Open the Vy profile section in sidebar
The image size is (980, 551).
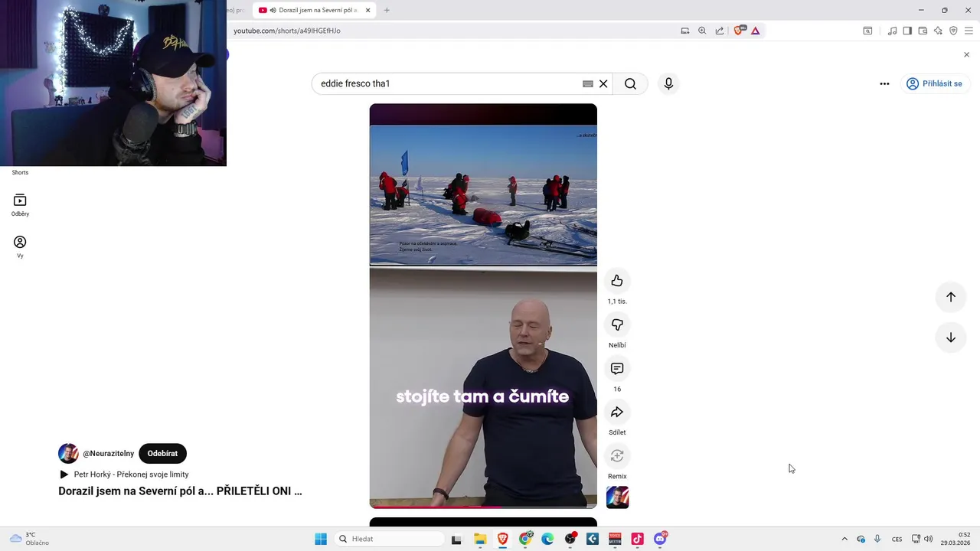(x=20, y=246)
